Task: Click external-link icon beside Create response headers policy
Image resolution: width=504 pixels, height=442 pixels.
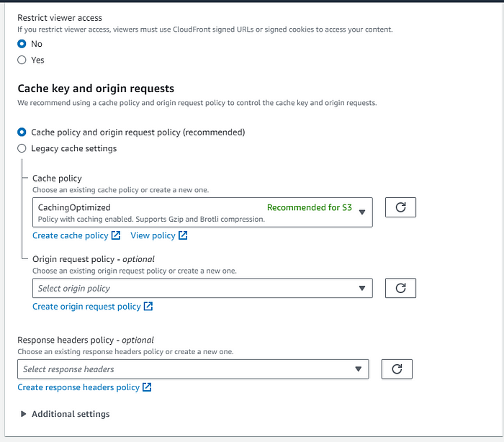Action: tap(147, 387)
